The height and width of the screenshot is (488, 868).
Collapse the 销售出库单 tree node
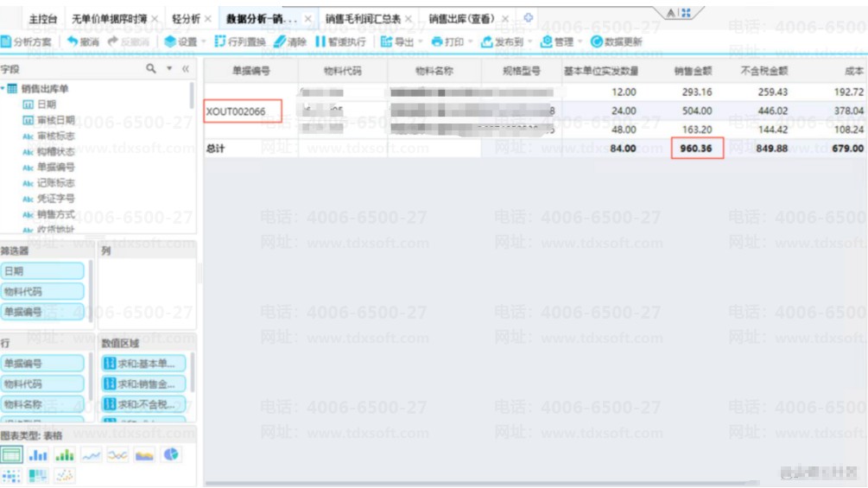3,88
